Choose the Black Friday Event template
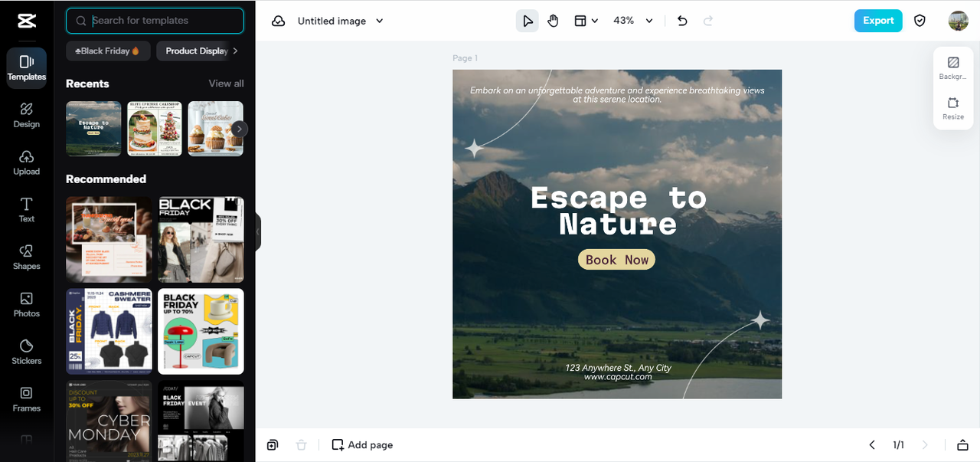Image resolution: width=980 pixels, height=462 pixels. 201,421
